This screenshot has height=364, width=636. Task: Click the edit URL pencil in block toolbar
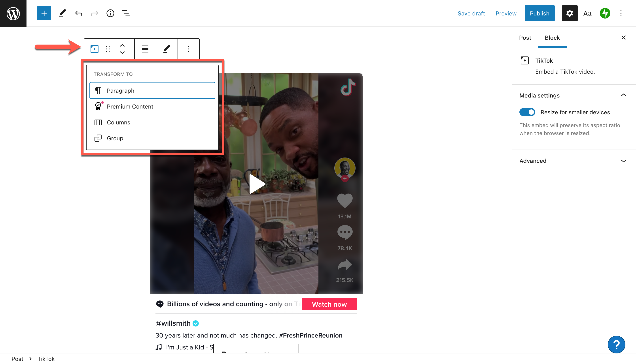pos(167,49)
